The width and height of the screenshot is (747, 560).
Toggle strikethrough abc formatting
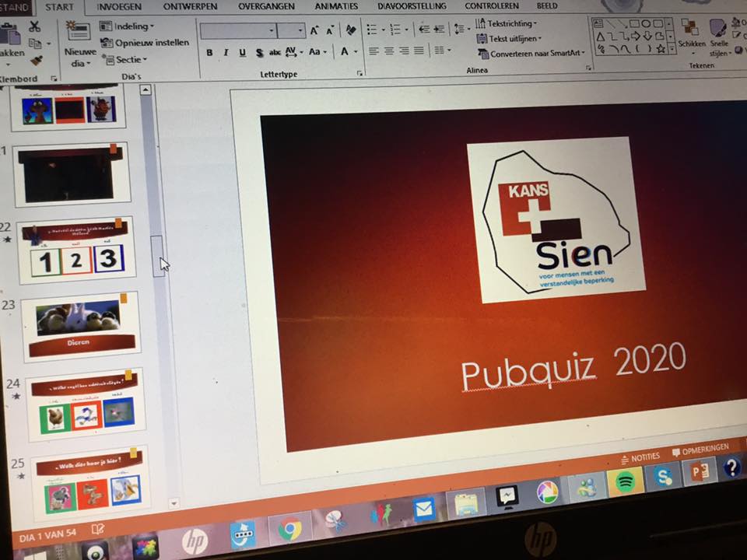coord(275,52)
